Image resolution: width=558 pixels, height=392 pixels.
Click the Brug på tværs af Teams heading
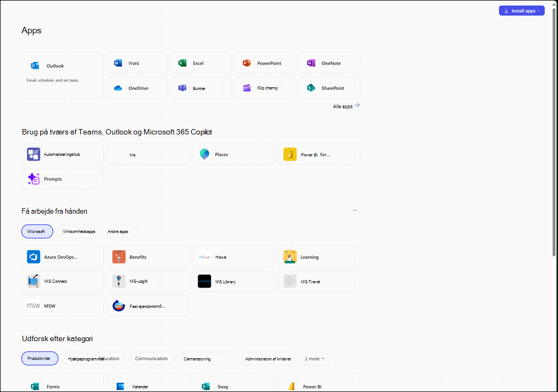point(117,132)
